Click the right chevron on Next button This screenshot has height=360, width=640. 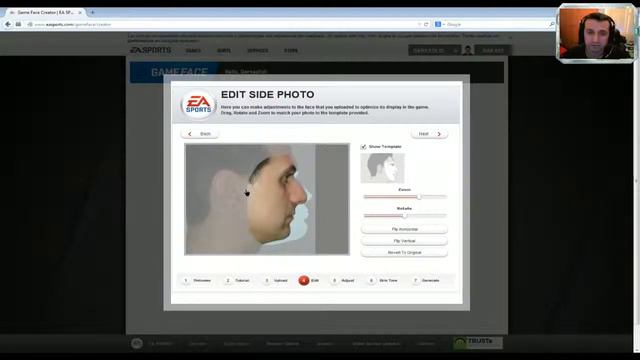pos(439,134)
